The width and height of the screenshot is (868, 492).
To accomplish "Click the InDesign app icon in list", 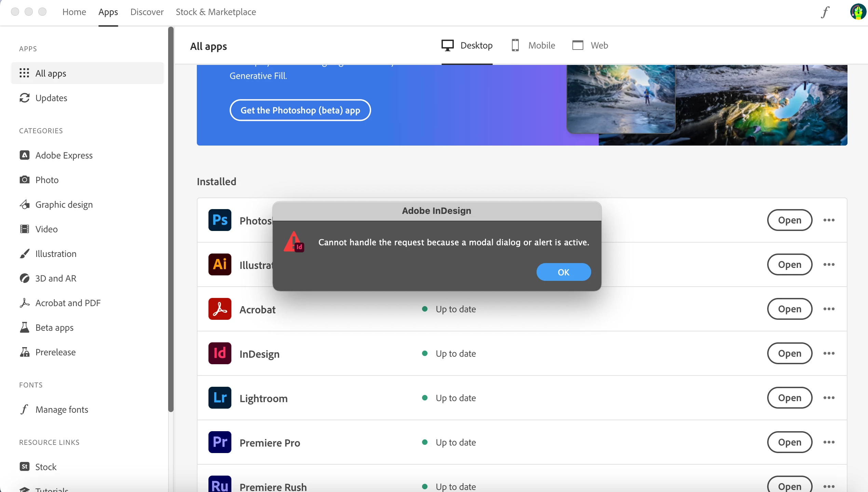I will [220, 353].
